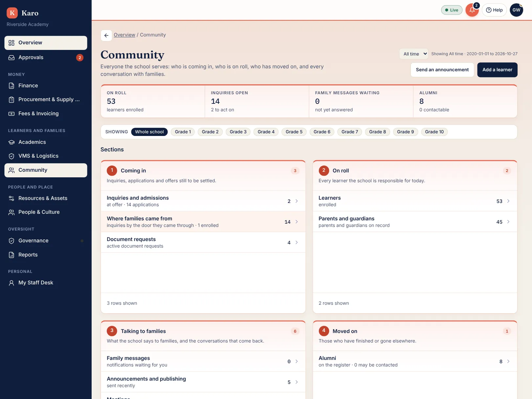Open the Approvals sidebar item
532x399 pixels.
coord(46,57)
